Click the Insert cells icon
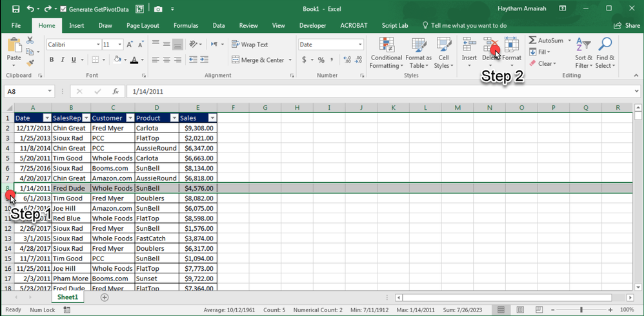The height and width of the screenshot is (316, 644). pyautogui.click(x=469, y=44)
